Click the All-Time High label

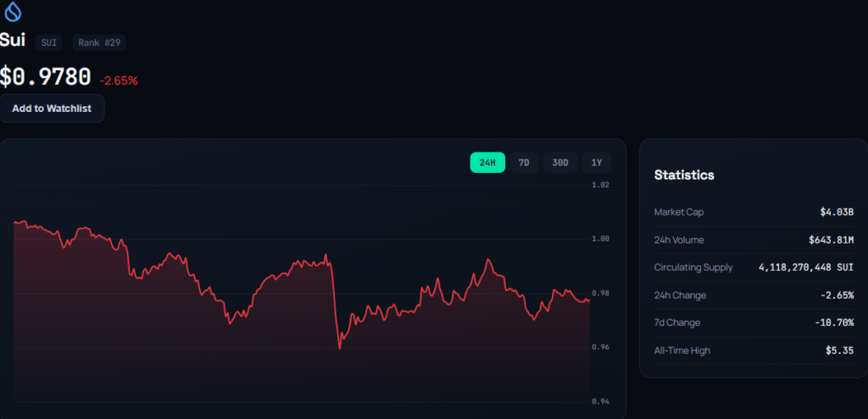682,350
